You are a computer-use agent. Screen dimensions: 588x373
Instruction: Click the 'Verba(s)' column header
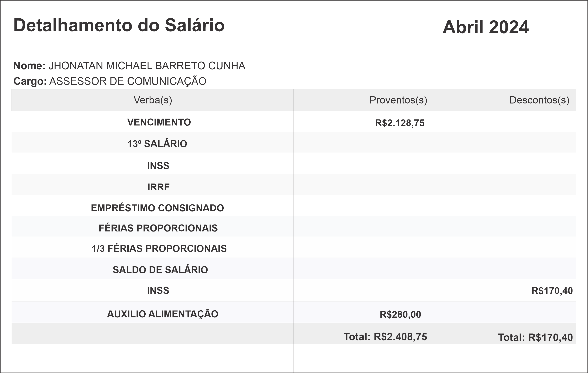click(x=153, y=100)
